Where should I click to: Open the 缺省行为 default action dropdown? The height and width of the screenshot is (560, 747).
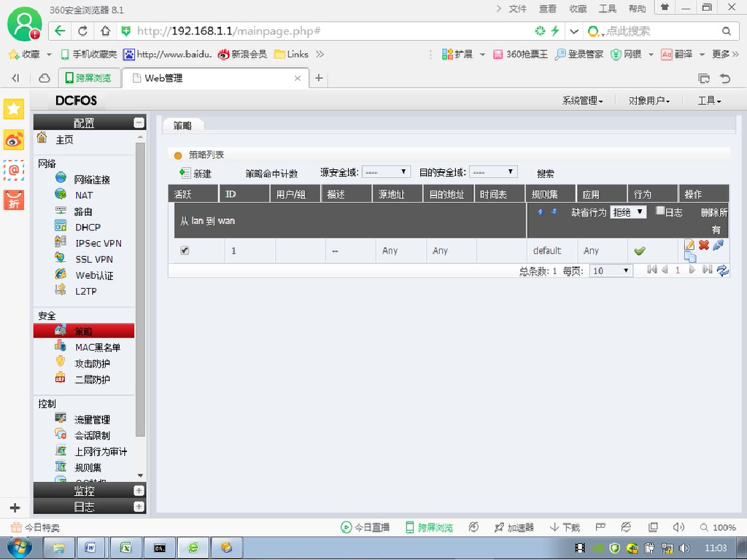click(x=628, y=212)
